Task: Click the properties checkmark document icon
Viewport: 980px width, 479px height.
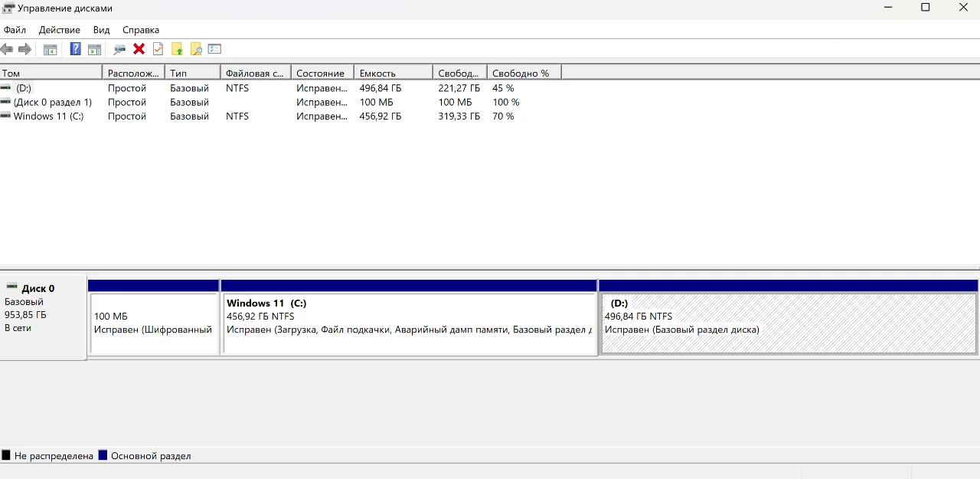Action: [x=158, y=49]
